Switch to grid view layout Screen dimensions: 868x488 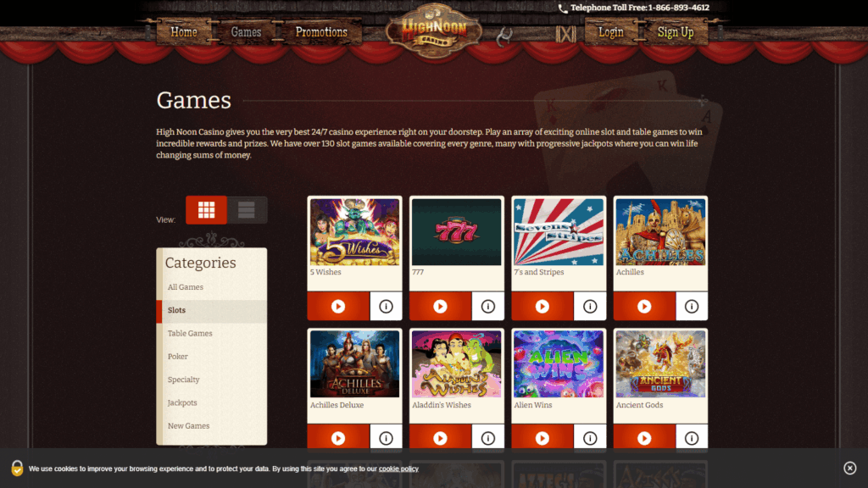point(207,210)
